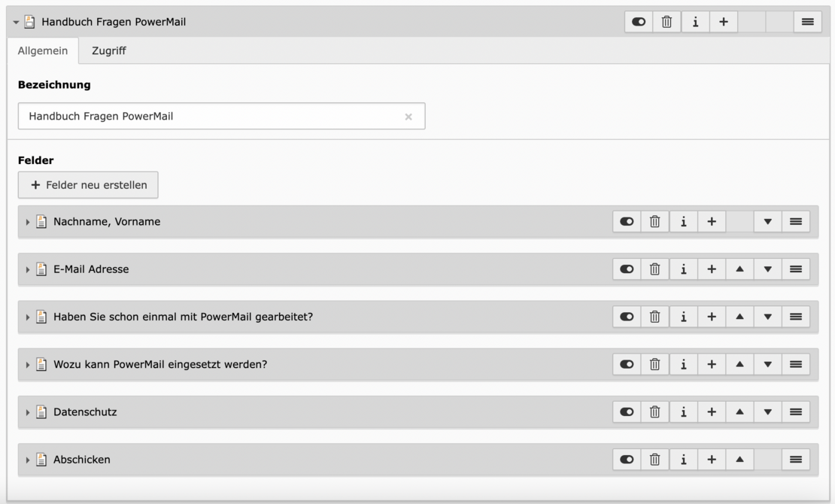Viewport: 835px width, 504px height.
Task: Select the Allgemein tab
Action: tap(43, 50)
